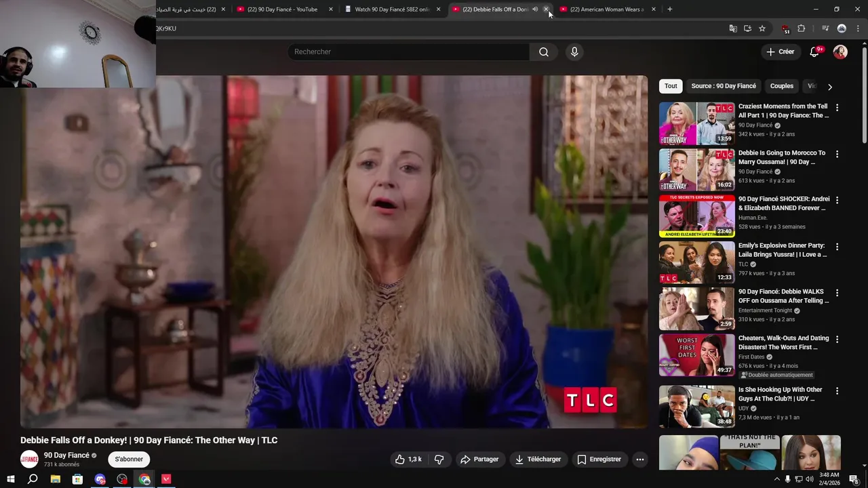This screenshot has height=488, width=868.
Task: Open the Chrome extensions puzzle icon
Action: click(x=801, y=28)
